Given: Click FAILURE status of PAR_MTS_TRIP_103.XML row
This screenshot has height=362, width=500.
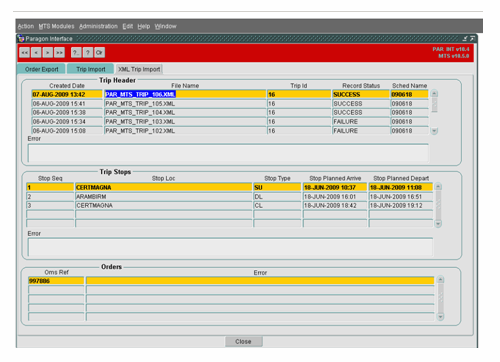Looking at the screenshot, I should tap(361, 122).
